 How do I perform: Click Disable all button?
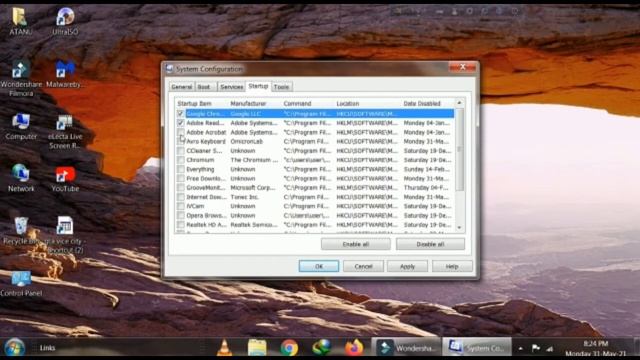point(430,244)
